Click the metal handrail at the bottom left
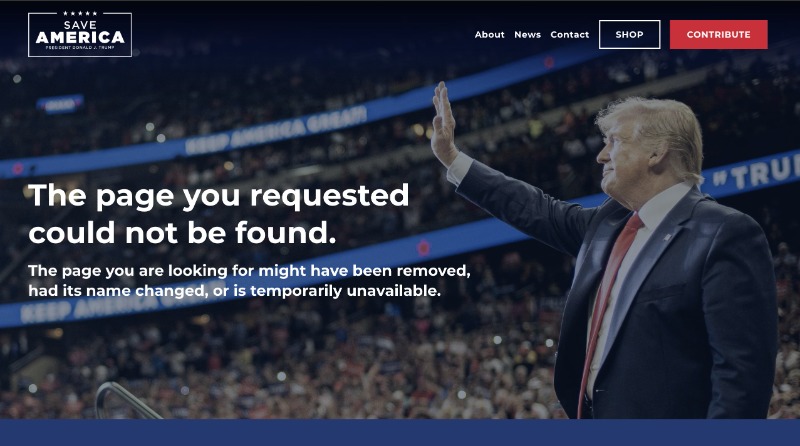800x446 pixels. click(128, 401)
